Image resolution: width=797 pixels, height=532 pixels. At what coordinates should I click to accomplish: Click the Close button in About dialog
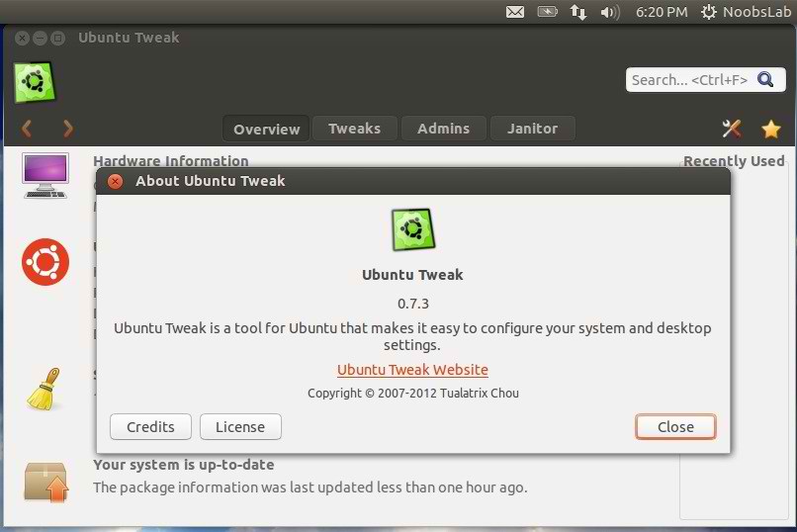pyautogui.click(x=675, y=427)
